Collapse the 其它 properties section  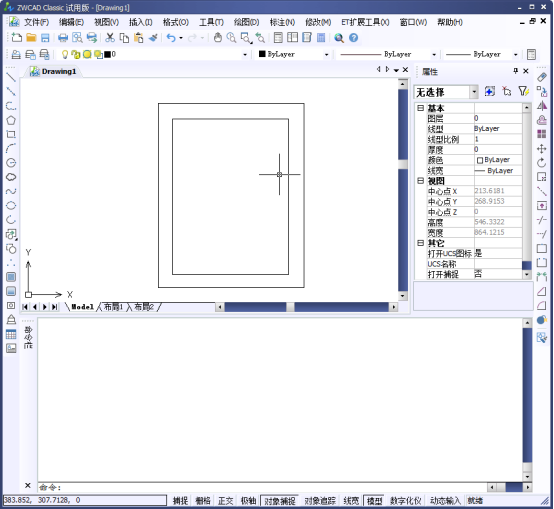[420, 243]
